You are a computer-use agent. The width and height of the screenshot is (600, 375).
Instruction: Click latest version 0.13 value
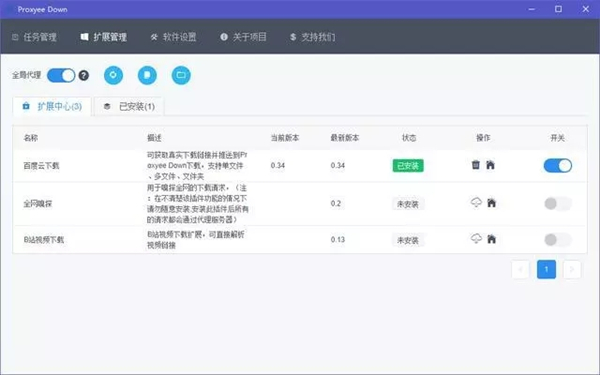coord(338,240)
